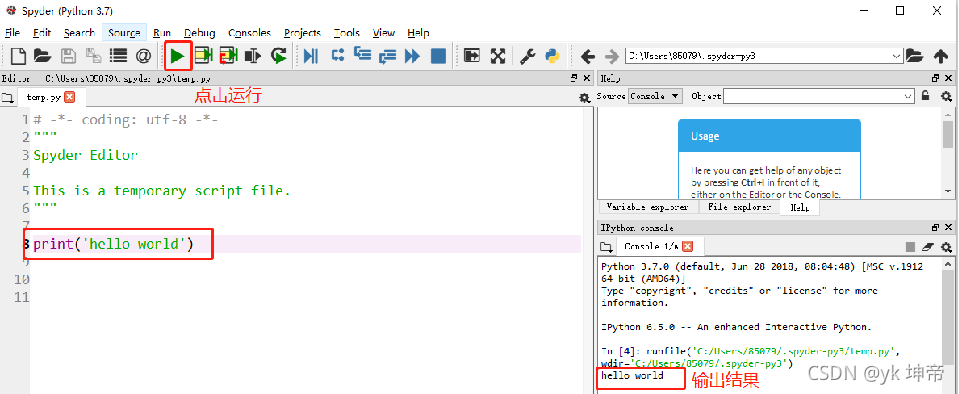959x394 pixels.
Task: Open Help pane options gear
Action: pyautogui.click(x=946, y=96)
